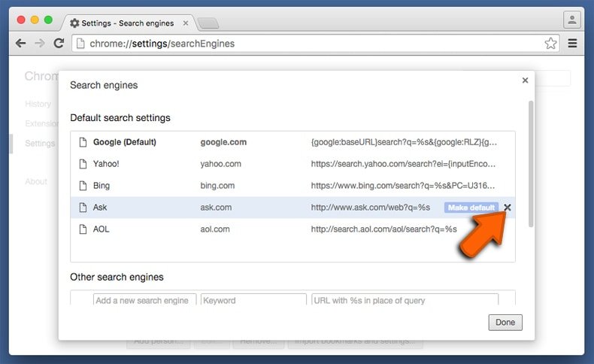Click the https://search.yahoo.com URL text
The image size is (594, 364).
(x=403, y=164)
